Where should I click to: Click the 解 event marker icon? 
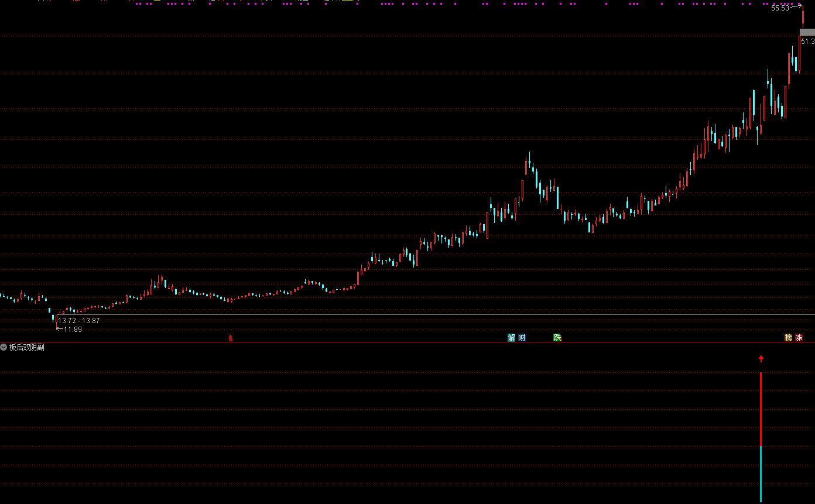pyautogui.click(x=512, y=338)
